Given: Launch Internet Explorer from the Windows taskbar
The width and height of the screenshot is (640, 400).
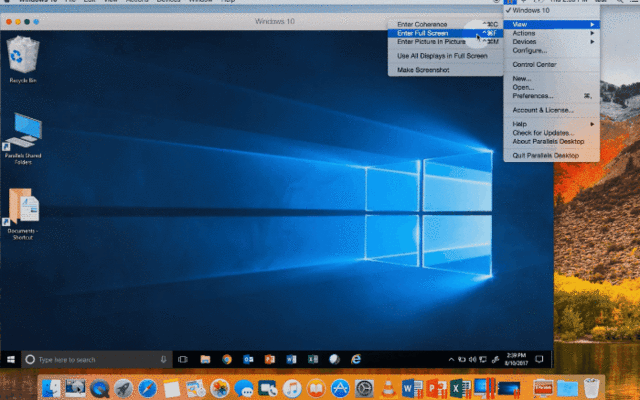Looking at the screenshot, I should coord(356,360).
